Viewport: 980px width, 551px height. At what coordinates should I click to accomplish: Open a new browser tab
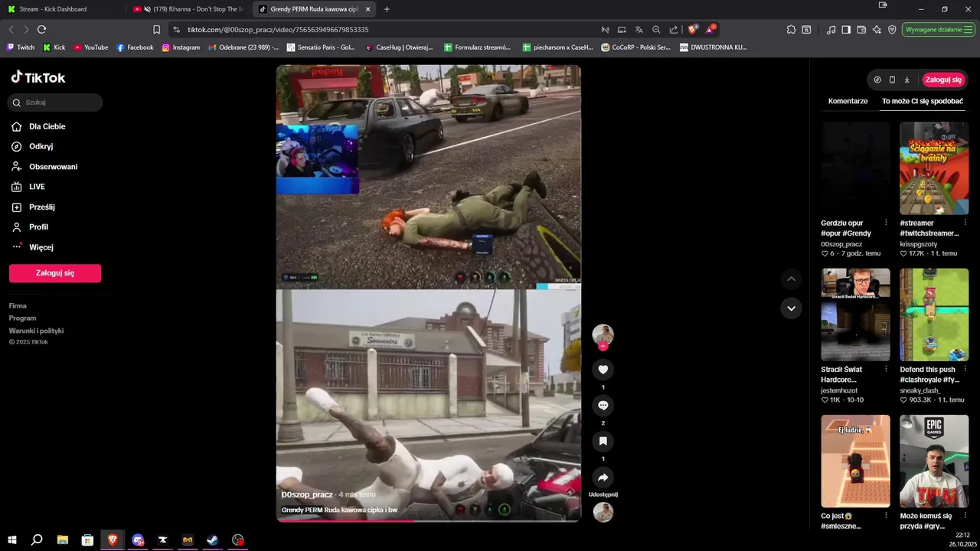(387, 9)
